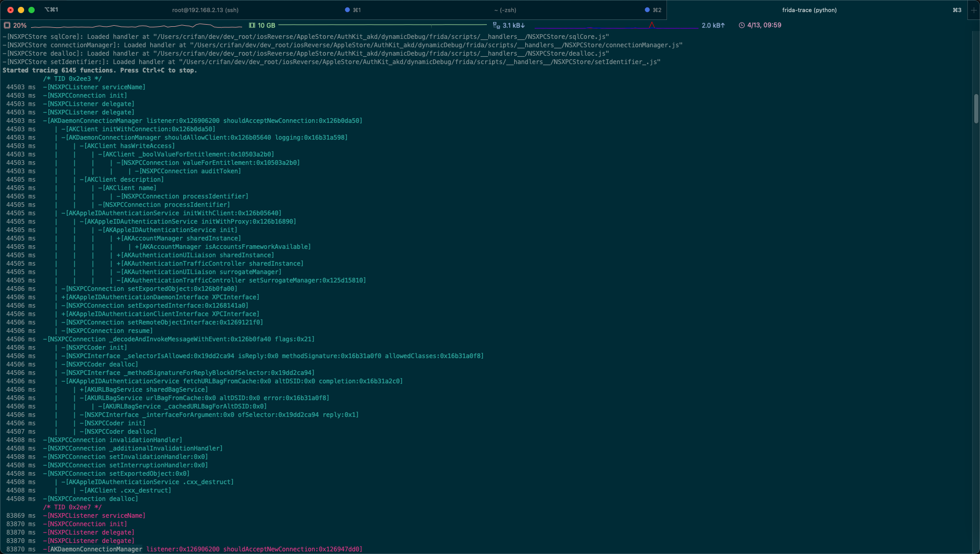
Task: Click the '-[NSXPCConnection auditToken]' line
Action: [x=188, y=171]
